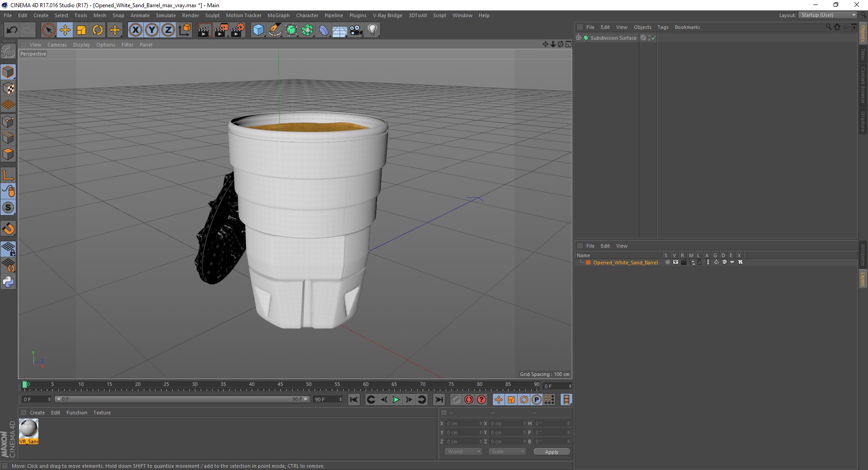Image resolution: width=868 pixels, height=470 pixels.
Task: Switch to Attributes side tab
Action: click(x=863, y=255)
